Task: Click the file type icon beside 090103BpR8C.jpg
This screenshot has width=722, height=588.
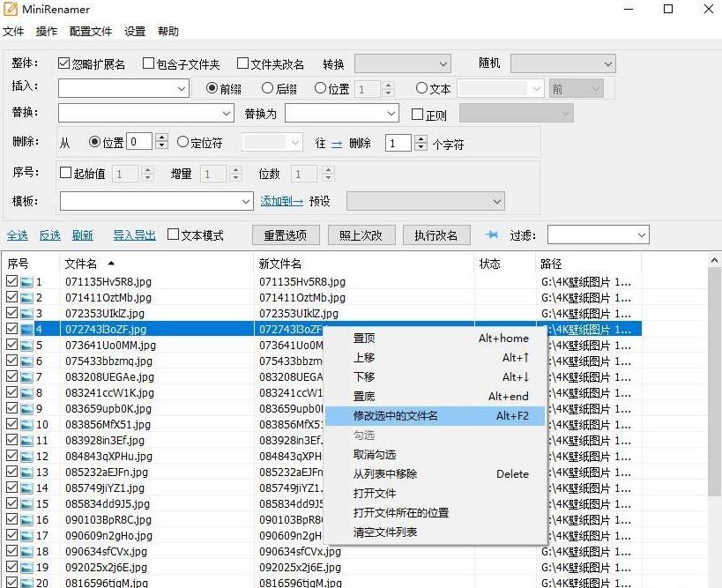Action: coord(26,520)
